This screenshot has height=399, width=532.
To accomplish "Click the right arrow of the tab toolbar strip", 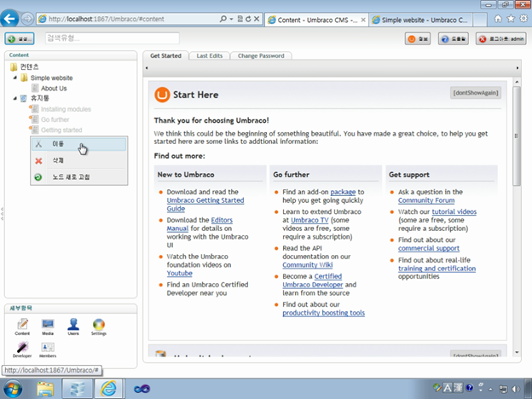I will pyautogui.click(x=518, y=68).
